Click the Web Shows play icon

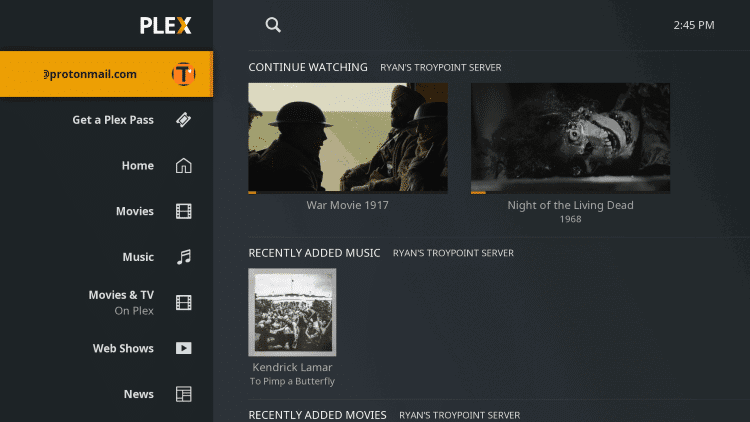pos(184,348)
